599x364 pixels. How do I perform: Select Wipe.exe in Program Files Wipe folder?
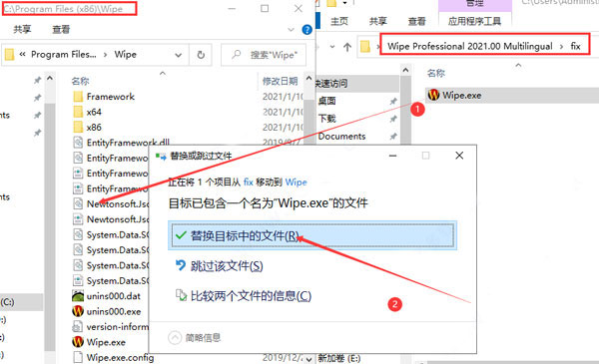click(x=99, y=342)
